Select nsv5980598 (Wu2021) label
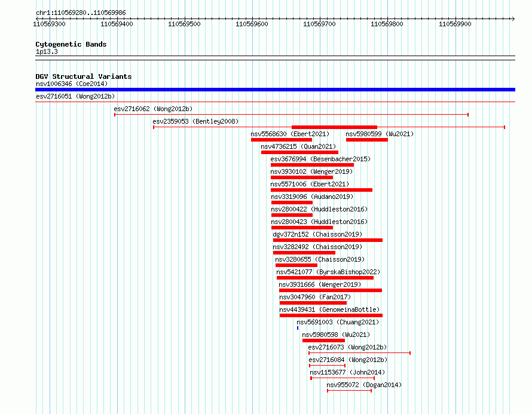Screen dimensions: 532x414 click(336, 335)
